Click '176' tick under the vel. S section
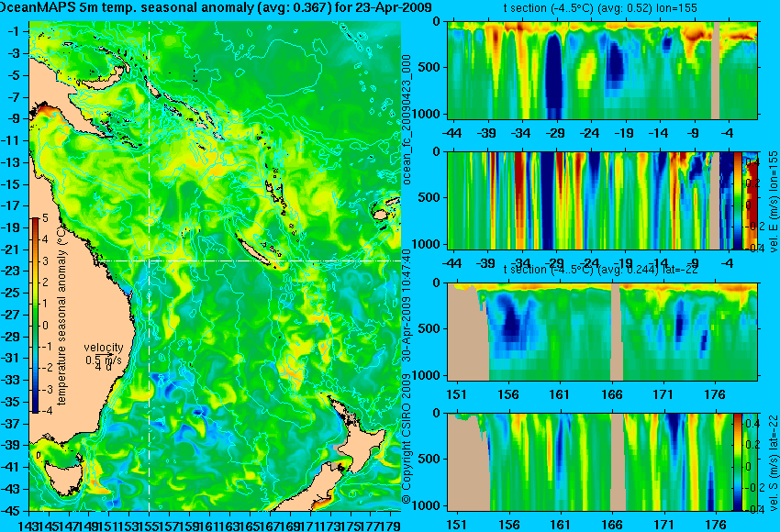The width and height of the screenshot is (780, 532). point(715,525)
